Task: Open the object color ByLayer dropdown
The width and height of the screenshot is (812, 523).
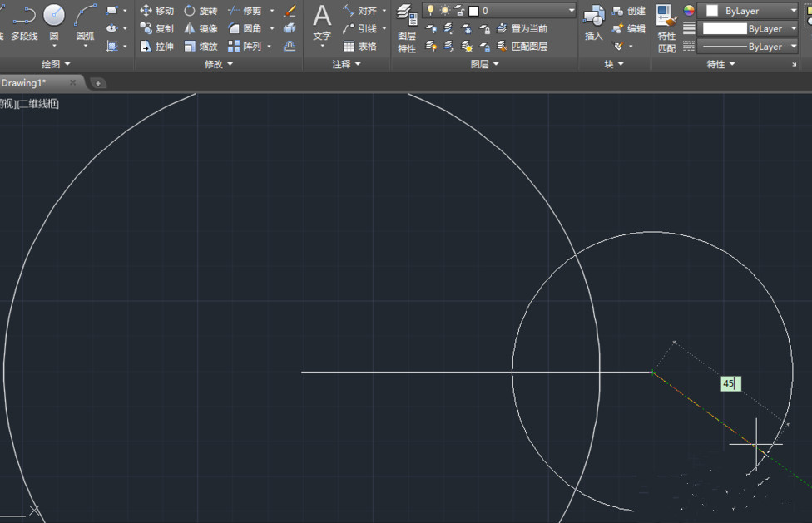Action: [794, 10]
